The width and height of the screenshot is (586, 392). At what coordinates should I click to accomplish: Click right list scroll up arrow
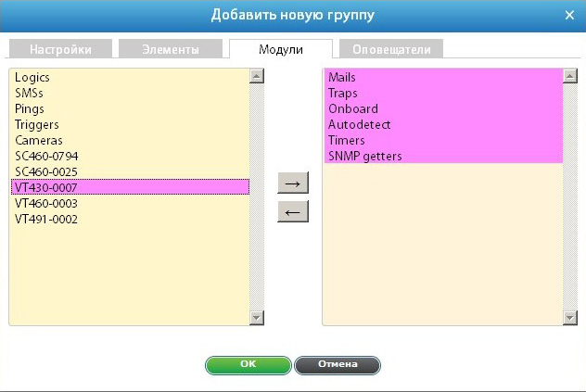click(570, 76)
